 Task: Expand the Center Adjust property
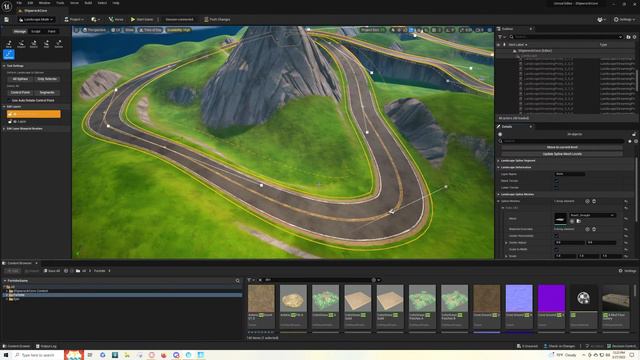pos(507,243)
